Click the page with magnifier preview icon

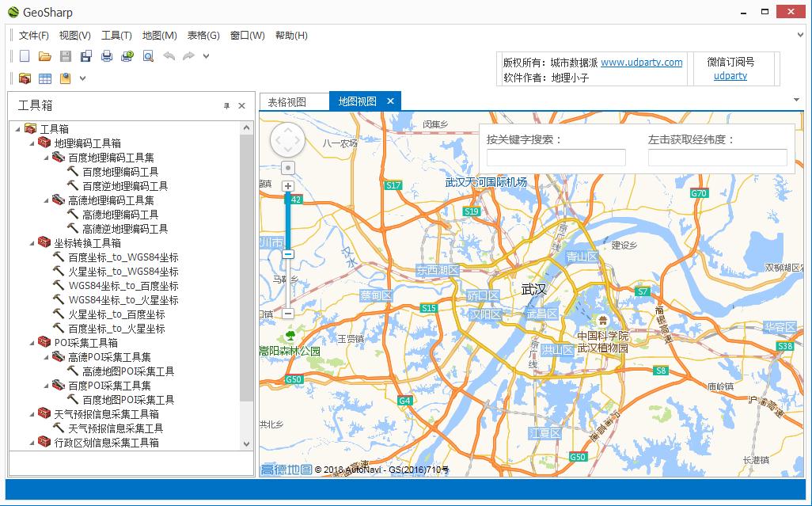click(x=148, y=56)
